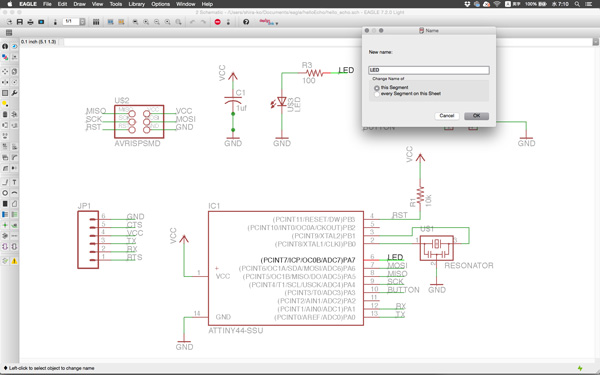
Task: Select the Split tool
Action: click(x=5, y=168)
